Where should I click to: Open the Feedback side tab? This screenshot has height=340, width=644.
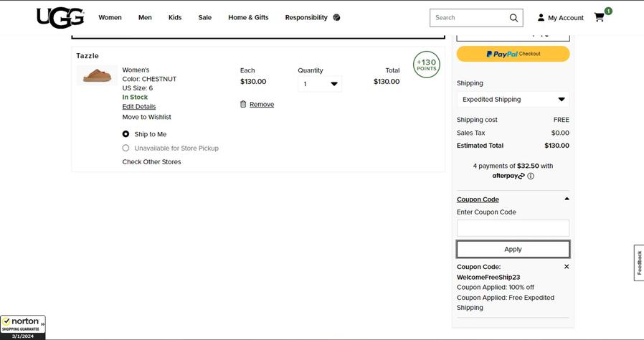tap(639, 263)
